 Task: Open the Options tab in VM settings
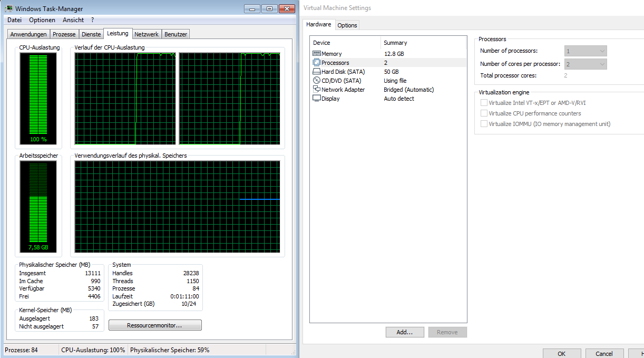347,25
